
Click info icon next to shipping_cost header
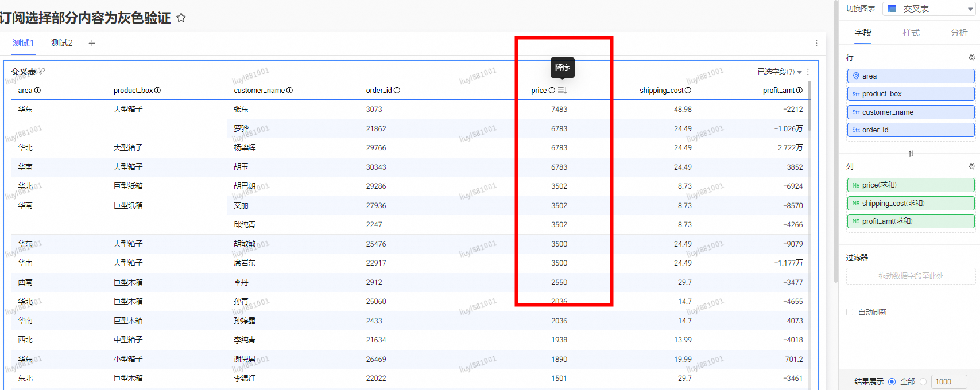point(688,91)
